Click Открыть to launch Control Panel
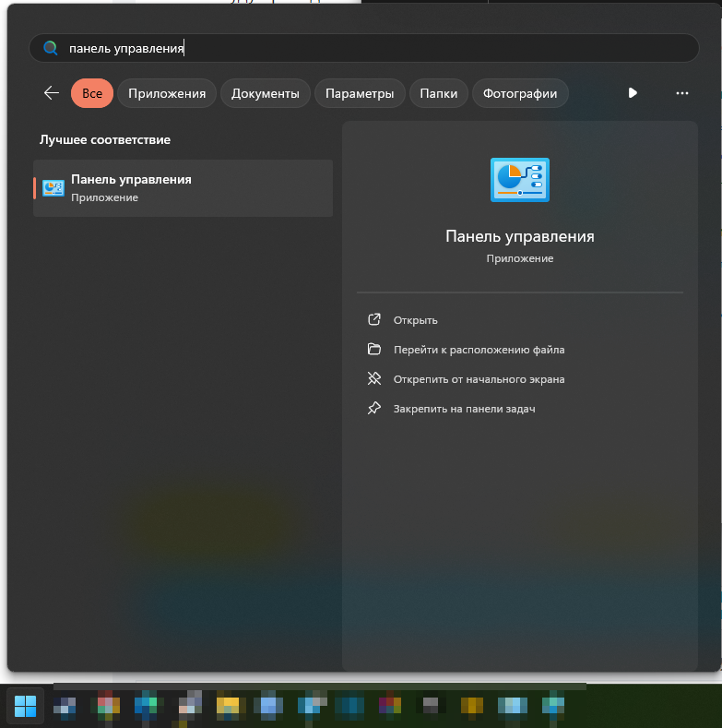Image resolution: width=722 pixels, height=728 pixels. (415, 320)
